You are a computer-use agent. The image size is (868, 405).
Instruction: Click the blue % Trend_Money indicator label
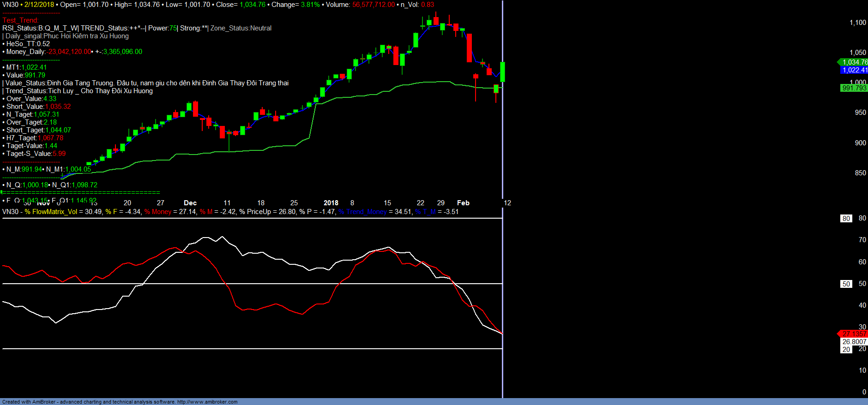(362, 212)
